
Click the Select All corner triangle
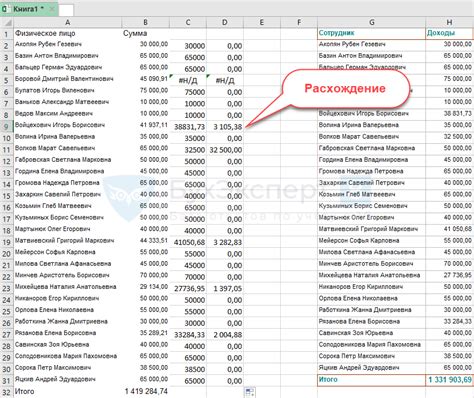7,23
